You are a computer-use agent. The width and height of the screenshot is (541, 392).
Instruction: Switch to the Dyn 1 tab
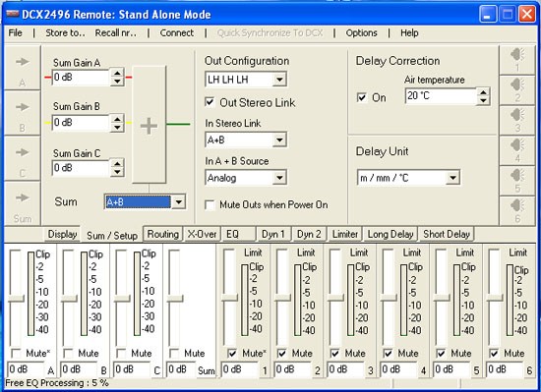pos(273,234)
